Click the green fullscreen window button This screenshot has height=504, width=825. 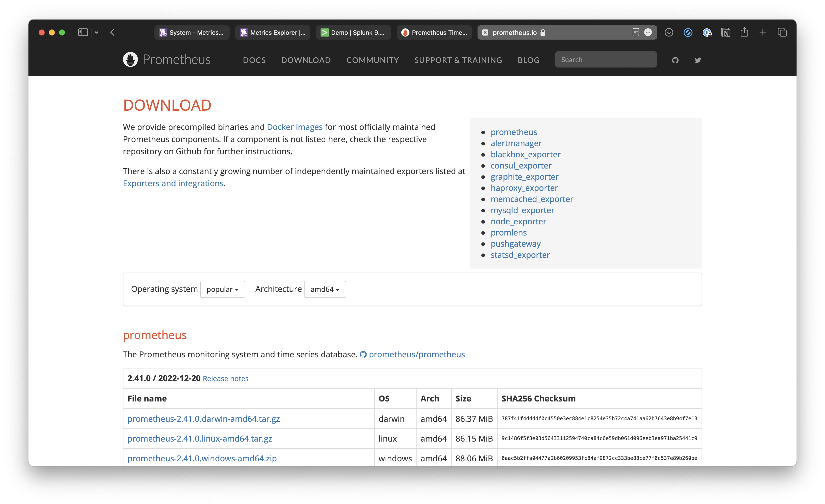tap(62, 32)
